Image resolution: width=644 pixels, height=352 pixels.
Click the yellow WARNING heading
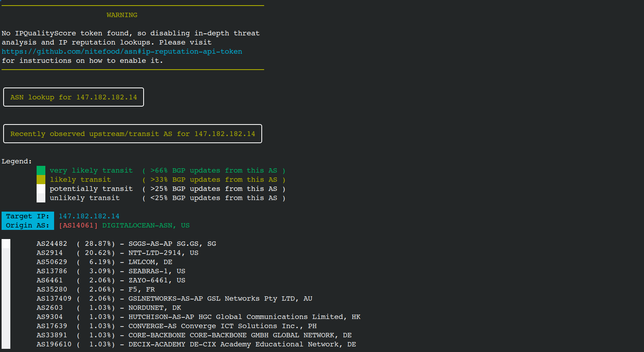(x=122, y=15)
